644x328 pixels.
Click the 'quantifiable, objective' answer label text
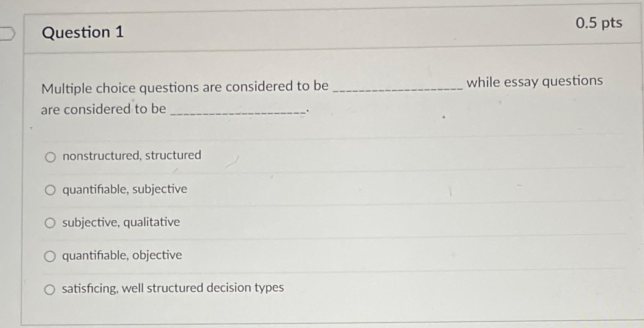[122, 255]
